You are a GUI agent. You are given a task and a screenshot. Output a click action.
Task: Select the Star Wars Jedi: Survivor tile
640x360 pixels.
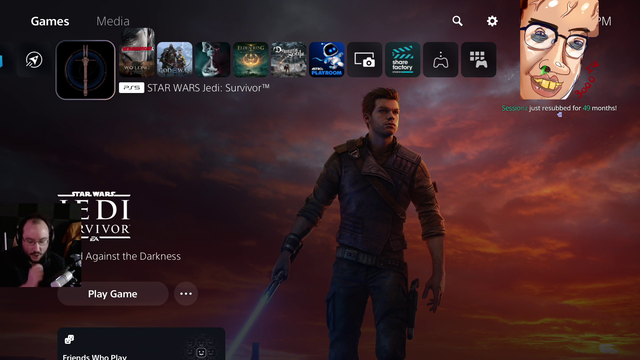85,70
